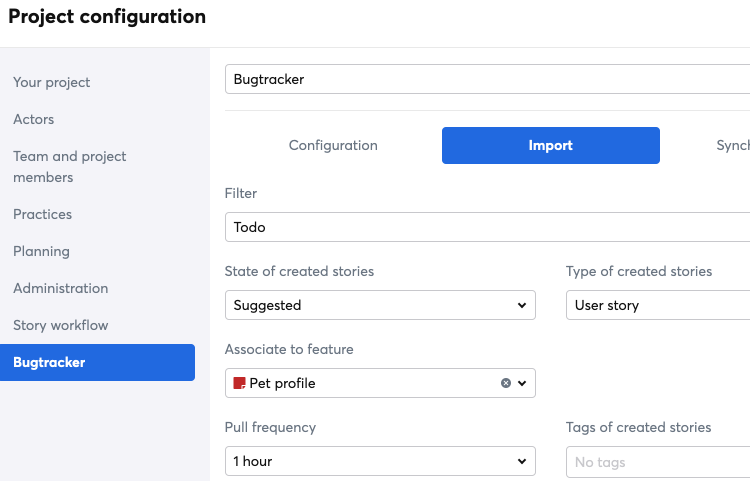Select Bugtracker in sidebar
The height and width of the screenshot is (481, 750).
(x=98, y=362)
